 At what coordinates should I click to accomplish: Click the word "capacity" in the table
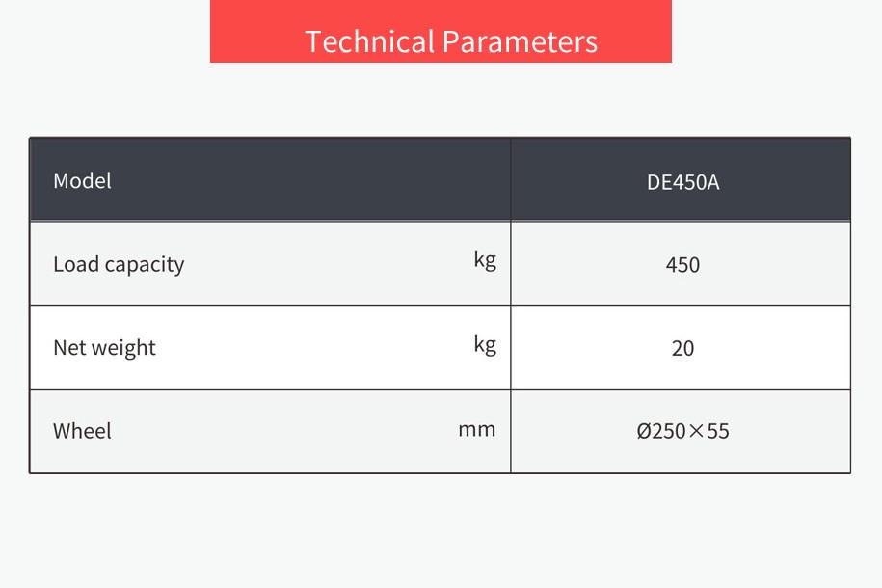(144, 265)
